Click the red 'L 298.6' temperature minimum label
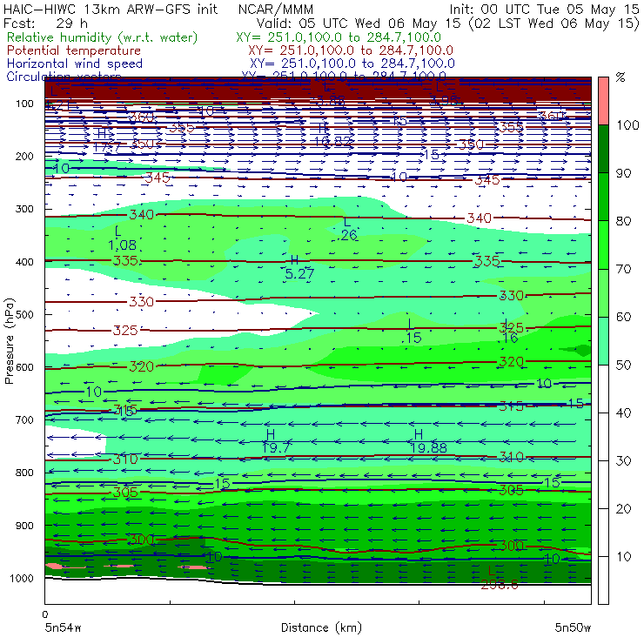Image resolution: width=644 pixels, height=644 pixels. [x=499, y=578]
